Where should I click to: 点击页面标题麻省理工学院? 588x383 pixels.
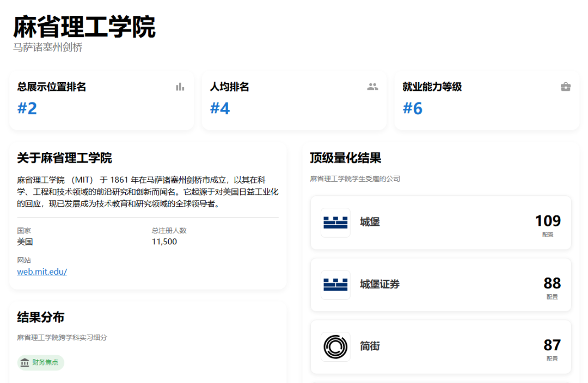84,27
